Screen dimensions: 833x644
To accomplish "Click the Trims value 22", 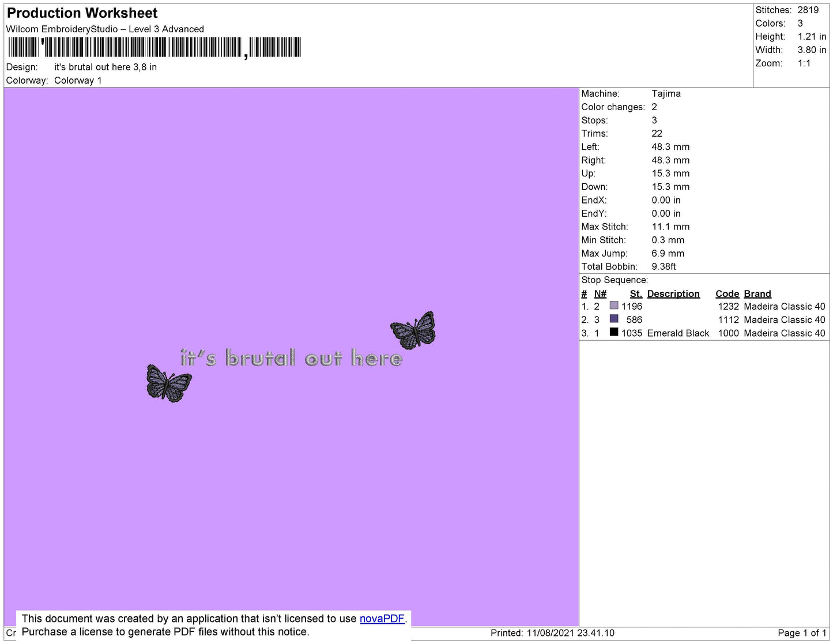I will [657, 134].
